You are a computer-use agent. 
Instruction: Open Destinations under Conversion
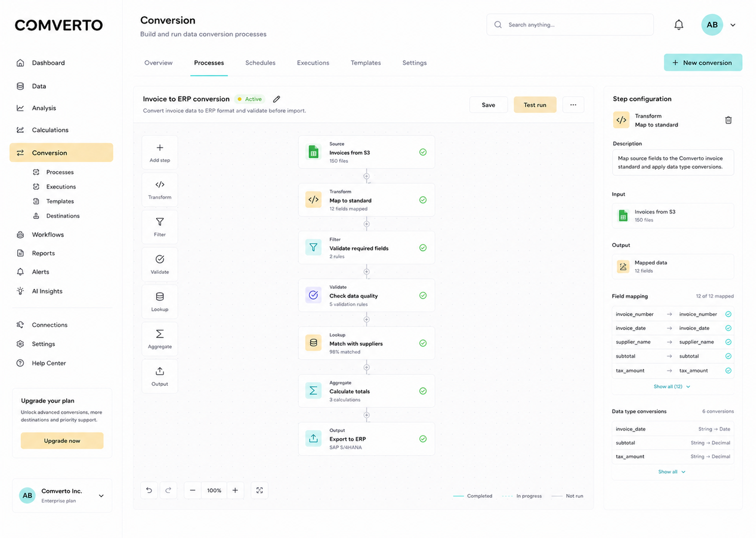pos(63,216)
